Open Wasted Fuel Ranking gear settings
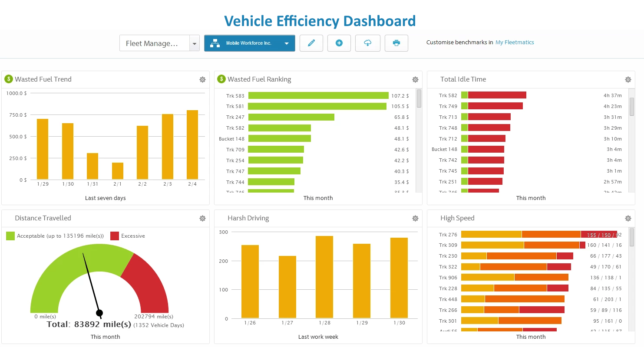 [x=415, y=80]
